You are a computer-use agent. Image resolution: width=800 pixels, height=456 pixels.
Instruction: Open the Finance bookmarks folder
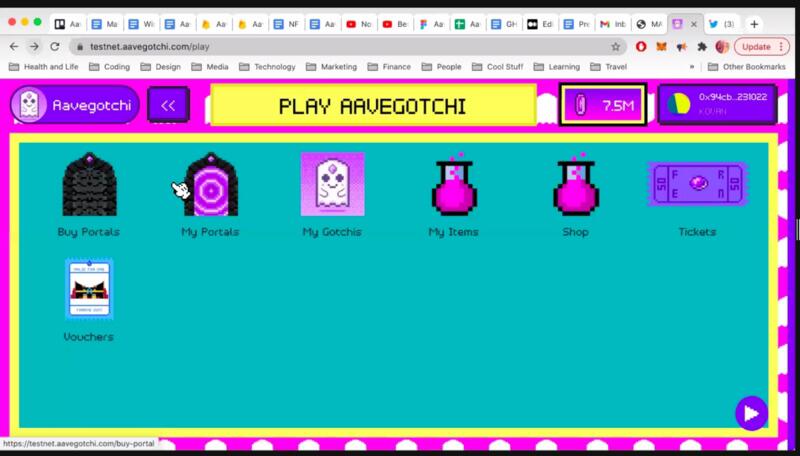[389, 67]
